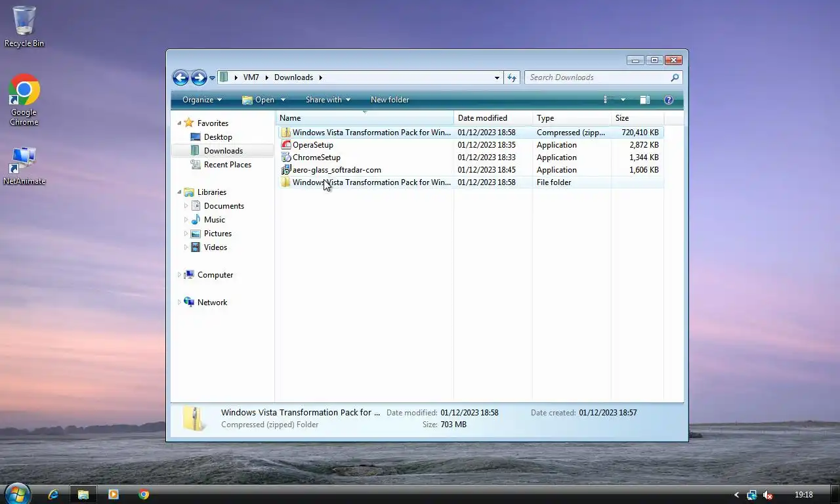Image resolution: width=840 pixels, height=504 pixels.
Task: Open Recent Places in the navigation pane
Action: (x=228, y=165)
